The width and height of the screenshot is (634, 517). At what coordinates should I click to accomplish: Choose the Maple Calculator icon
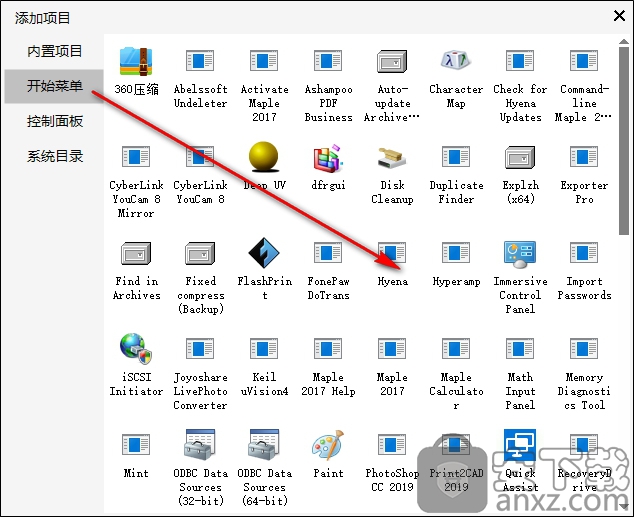pyautogui.click(x=456, y=349)
